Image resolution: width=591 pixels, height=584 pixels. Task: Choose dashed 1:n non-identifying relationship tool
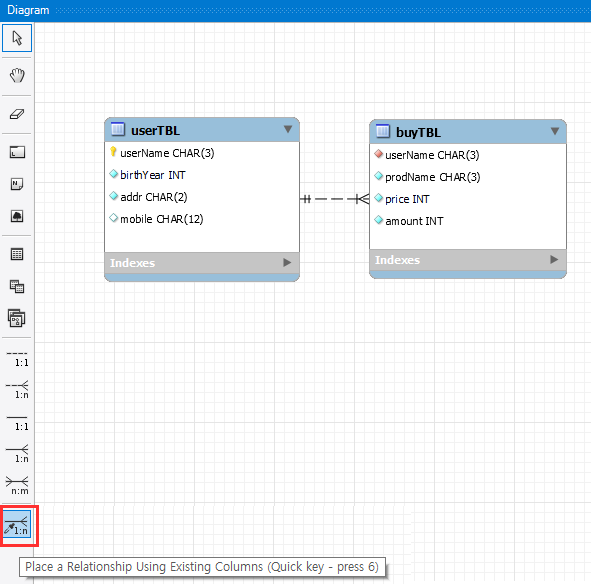[x=17, y=390]
